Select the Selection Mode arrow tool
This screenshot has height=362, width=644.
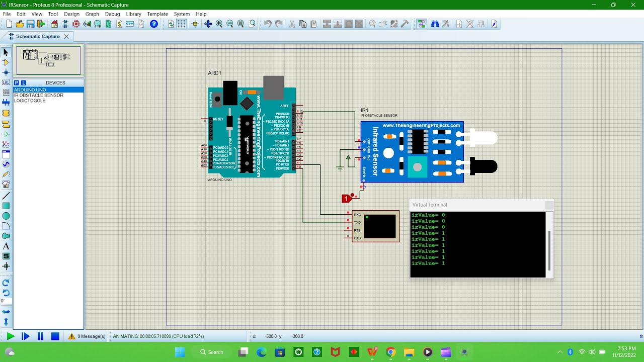pos(6,52)
